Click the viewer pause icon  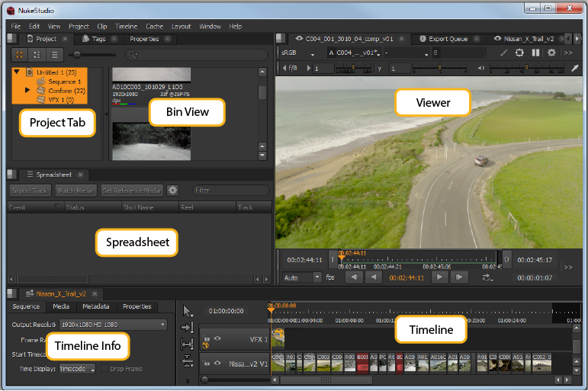coord(535,53)
